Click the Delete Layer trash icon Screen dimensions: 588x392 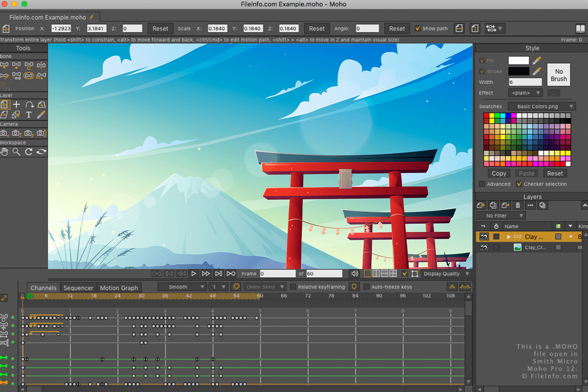click(518, 205)
